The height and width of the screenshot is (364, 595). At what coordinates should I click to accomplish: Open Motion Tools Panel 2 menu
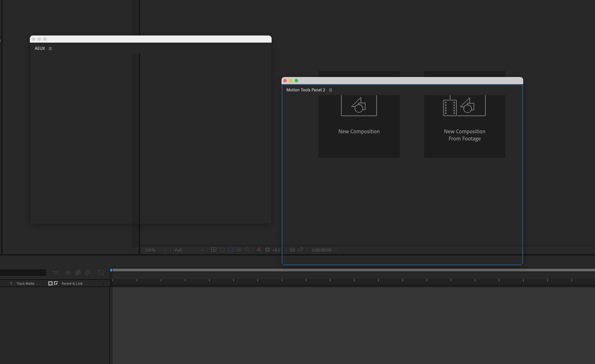pyautogui.click(x=331, y=90)
